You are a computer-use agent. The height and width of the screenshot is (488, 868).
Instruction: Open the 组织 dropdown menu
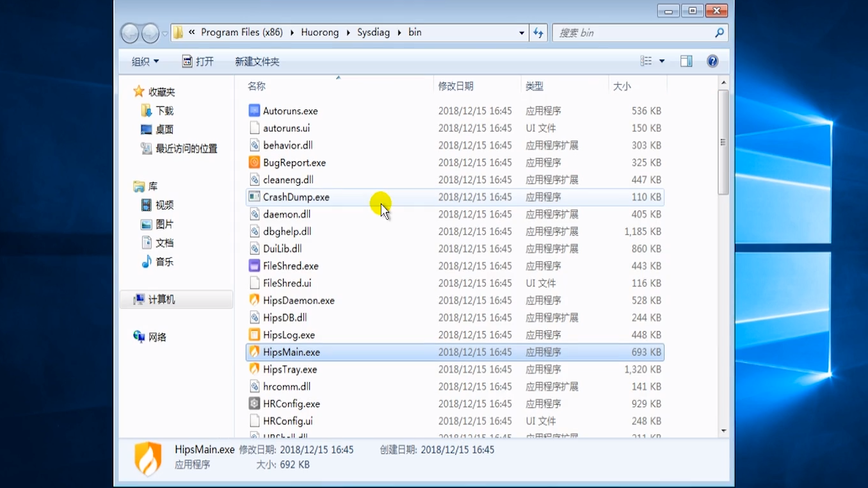pos(145,61)
